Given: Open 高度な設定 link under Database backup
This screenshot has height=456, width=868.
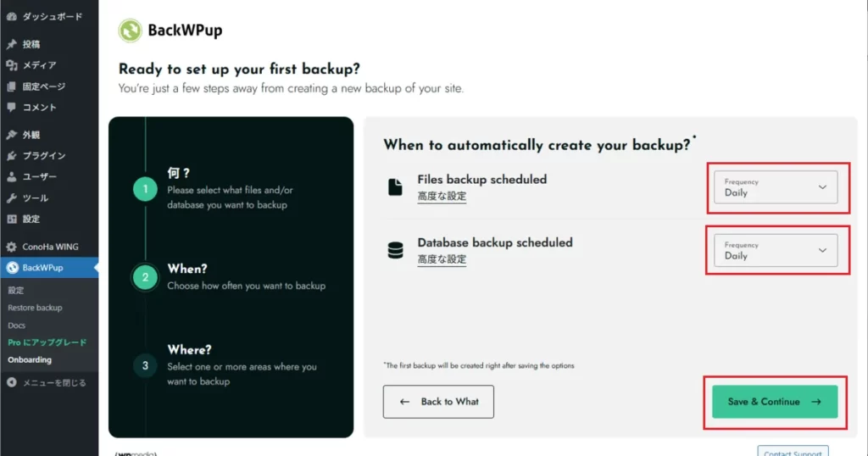Looking at the screenshot, I should pos(442,259).
